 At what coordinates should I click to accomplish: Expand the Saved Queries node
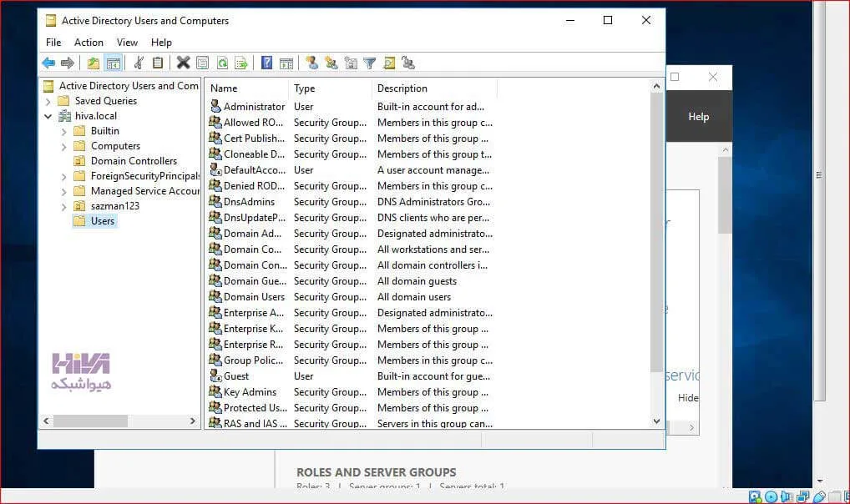tap(48, 101)
